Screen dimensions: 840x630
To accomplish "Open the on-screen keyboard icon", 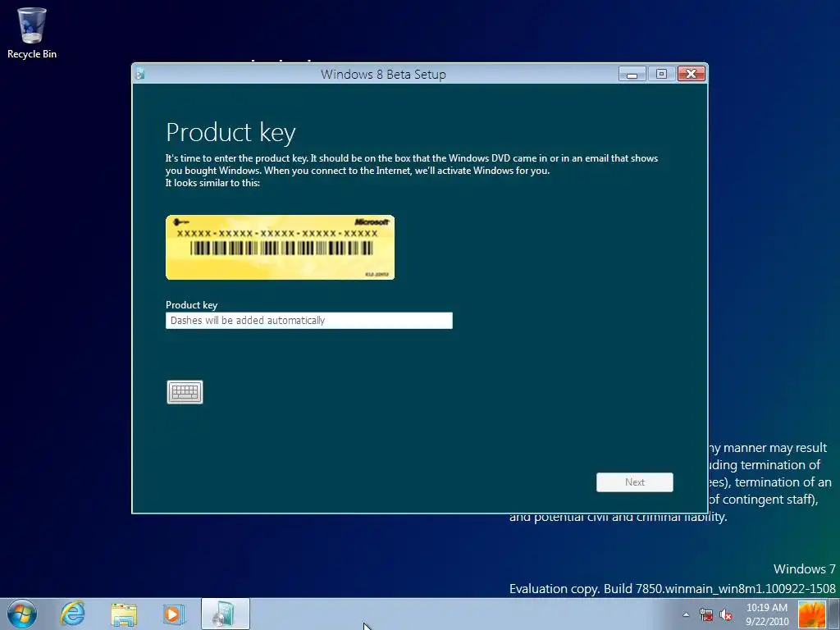I will pyautogui.click(x=185, y=392).
